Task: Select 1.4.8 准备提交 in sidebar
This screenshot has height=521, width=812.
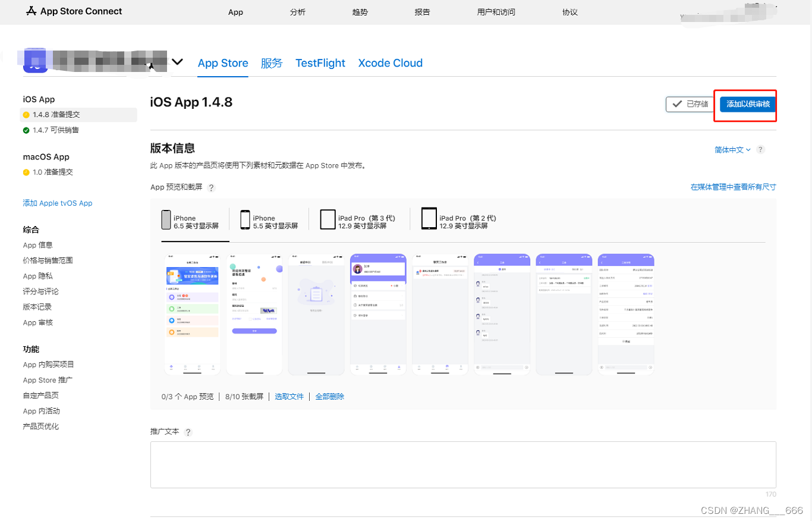Action: click(x=80, y=115)
